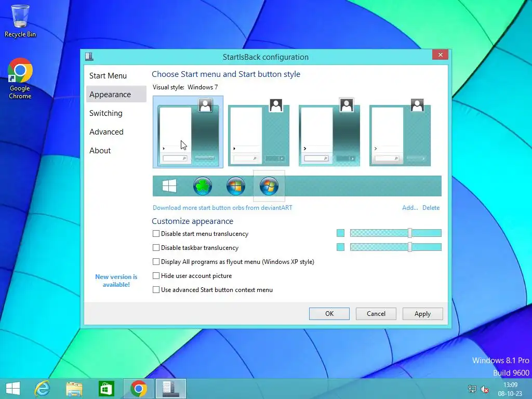The image size is (532, 399).
Task: Switch to Chrome in the taskbar
Action: (138, 389)
